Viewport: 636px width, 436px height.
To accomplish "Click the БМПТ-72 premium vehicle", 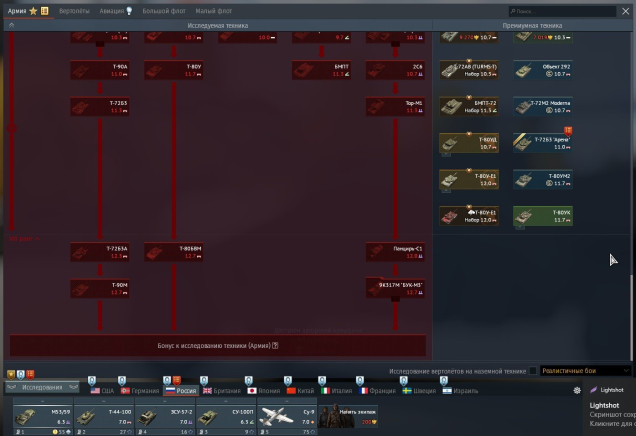I will click(x=468, y=106).
